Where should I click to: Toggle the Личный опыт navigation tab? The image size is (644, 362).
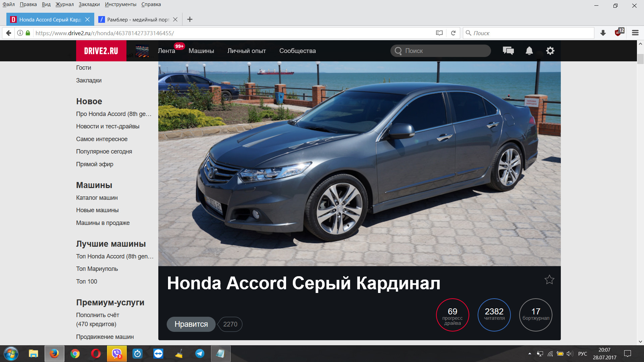pyautogui.click(x=247, y=50)
